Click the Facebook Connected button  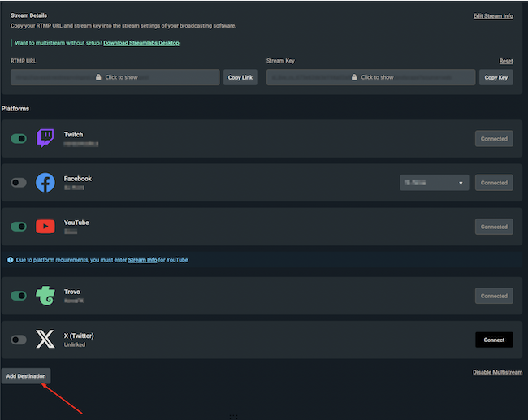(x=494, y=183)
